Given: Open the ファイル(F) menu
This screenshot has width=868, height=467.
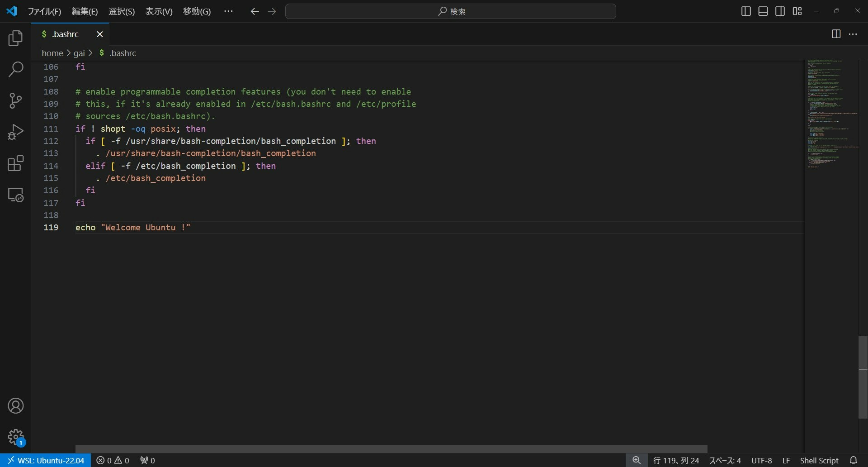Looking at the screenshot, I should (44, 11).
